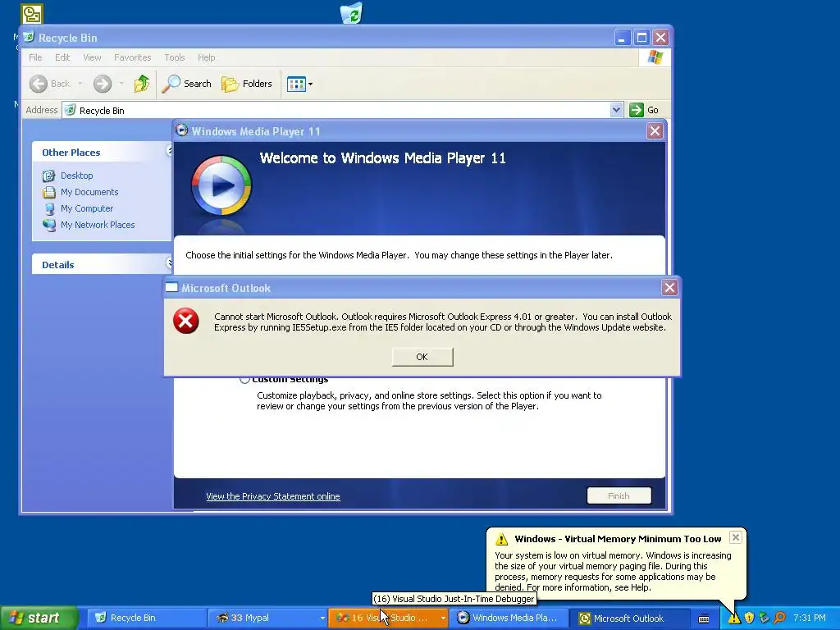Viewport: 840px width, 630px height.
Task: Open the Help menu in Recycle Bin
Action: click(206, 57)
